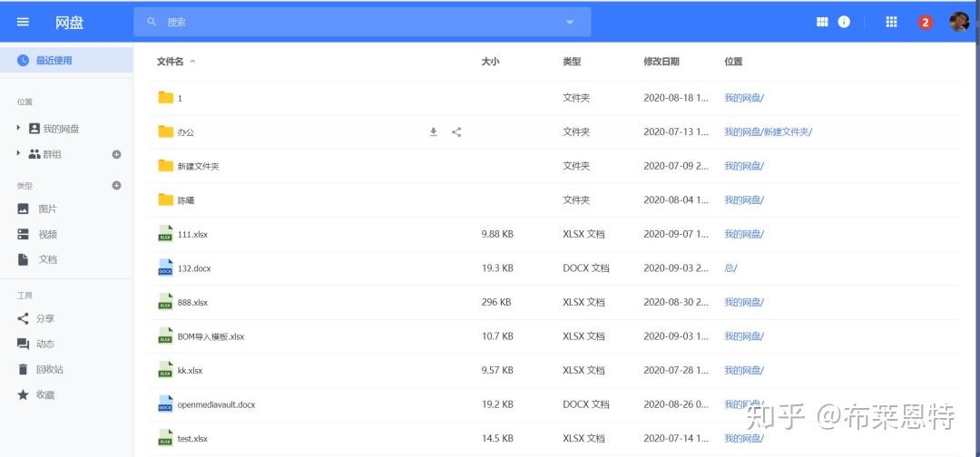Follow 我的网盘/ link in 888.xlsx row
Image resolution: width=980 pixels, height=457 pixels.
pyautogui.click(x=744, y=302)
